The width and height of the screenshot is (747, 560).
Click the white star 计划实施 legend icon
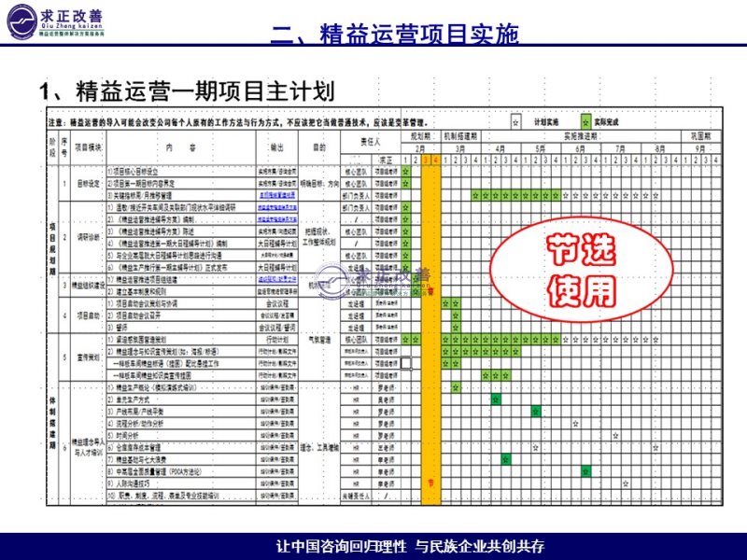(x=515, y=122)
